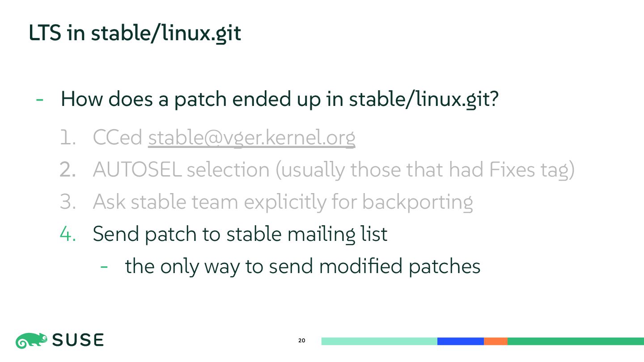
Task: Select the SUSE wordmark text
Action: tap(78, 341)
